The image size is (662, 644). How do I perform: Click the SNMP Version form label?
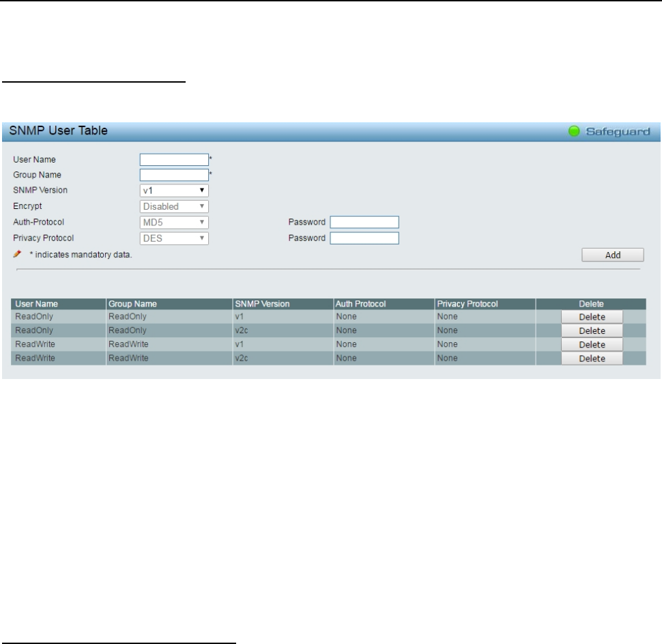40,190
